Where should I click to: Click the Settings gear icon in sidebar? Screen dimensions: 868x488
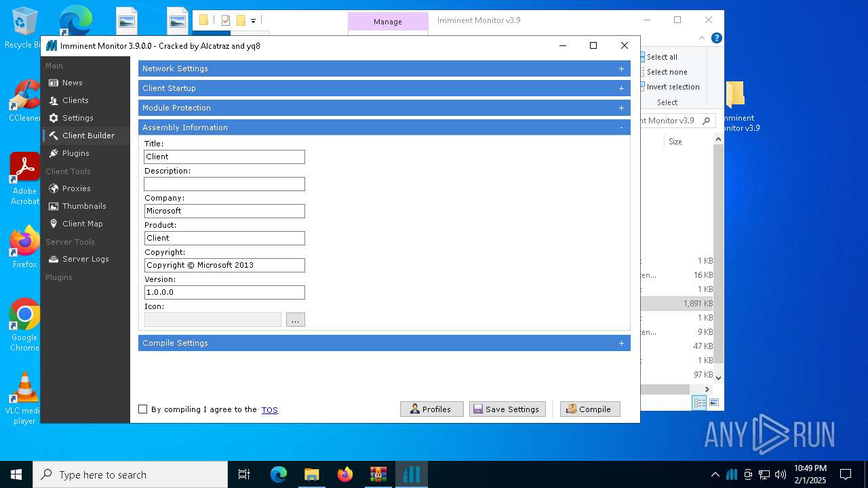coord(54,118)
